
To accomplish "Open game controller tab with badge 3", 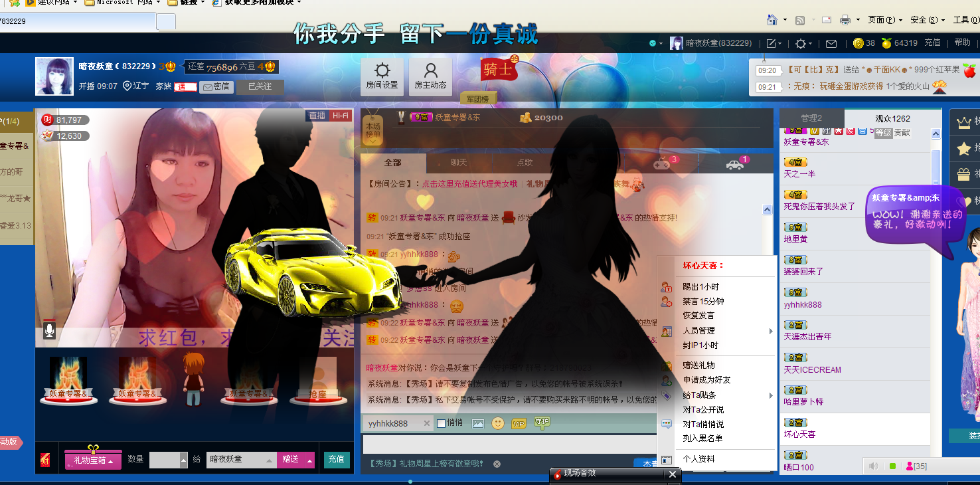I will coord(663,163).
